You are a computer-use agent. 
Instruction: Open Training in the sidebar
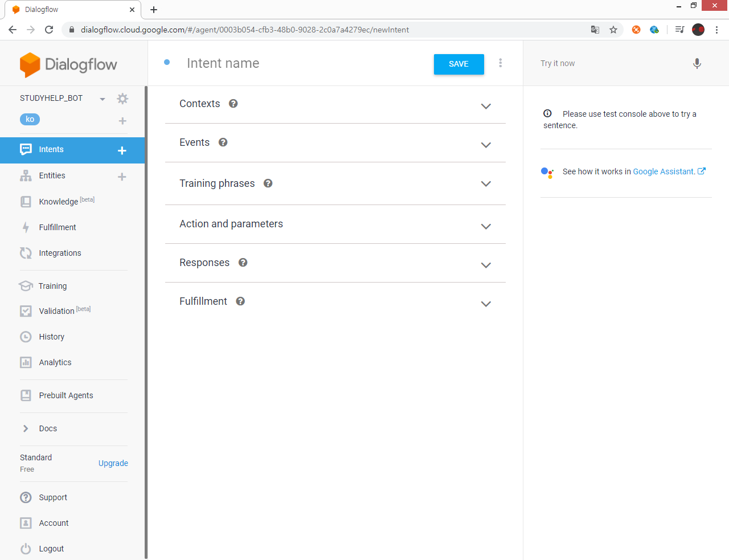[x=52, y=286]
